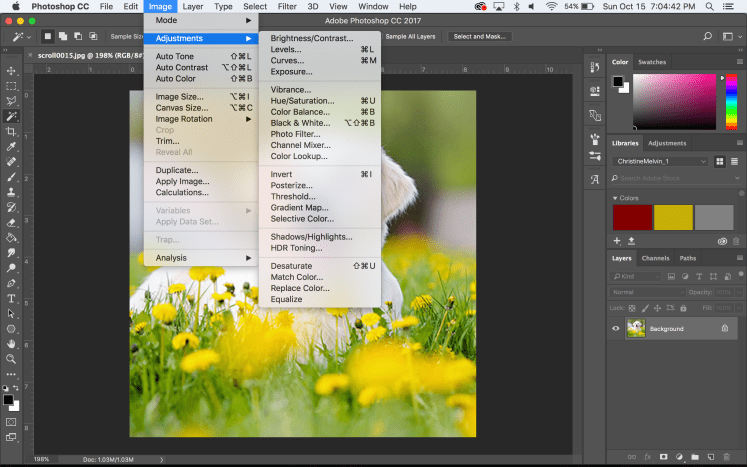Image resolution: width=747 pixels, height=467 pixels.
Task: Hide the Background layer with eye icon
Action: pos(616,328)
